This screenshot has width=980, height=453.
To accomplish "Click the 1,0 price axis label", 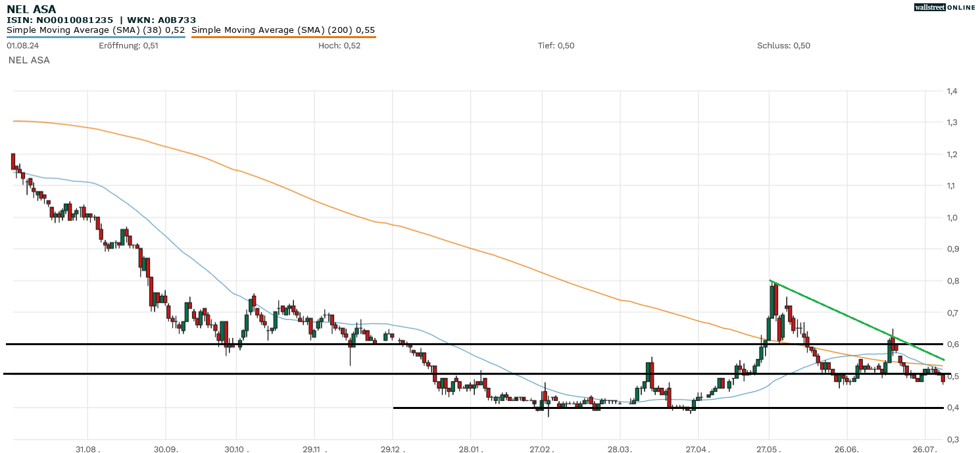I will (x=951, y=218).
